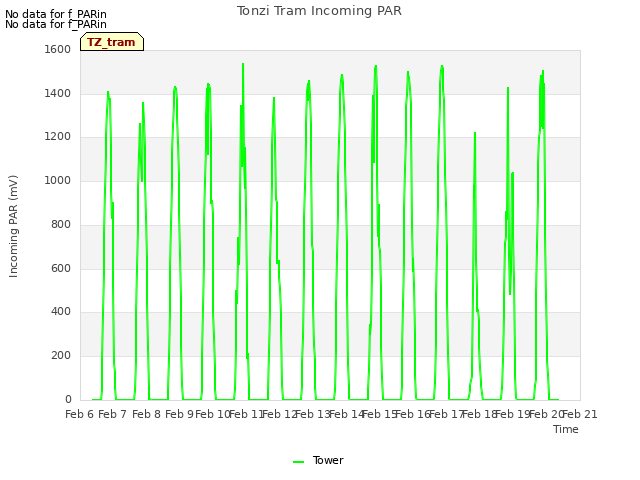Click the 'Feb 16' x-axis tick label
The image size is (640, 480).
[x=413, y=414]
